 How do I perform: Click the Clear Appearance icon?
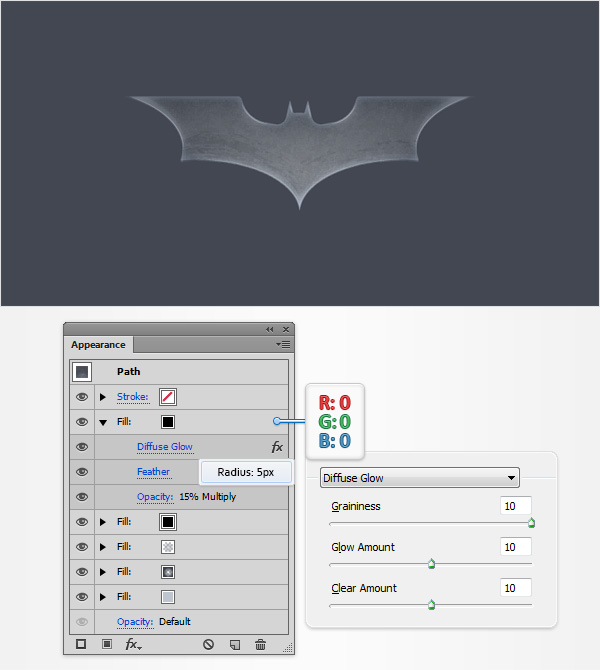tap(208, 644)
